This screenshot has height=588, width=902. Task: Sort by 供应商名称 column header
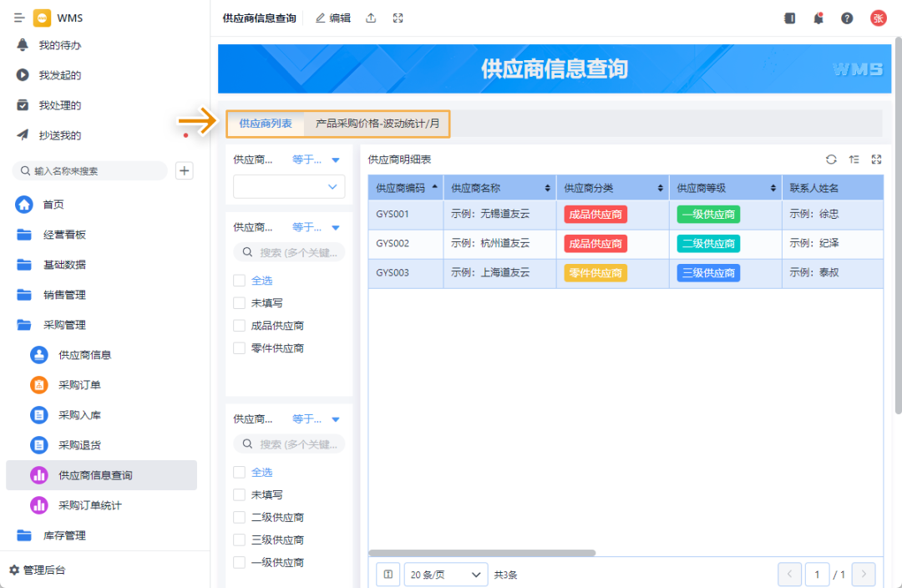click(x=500, y=188)
